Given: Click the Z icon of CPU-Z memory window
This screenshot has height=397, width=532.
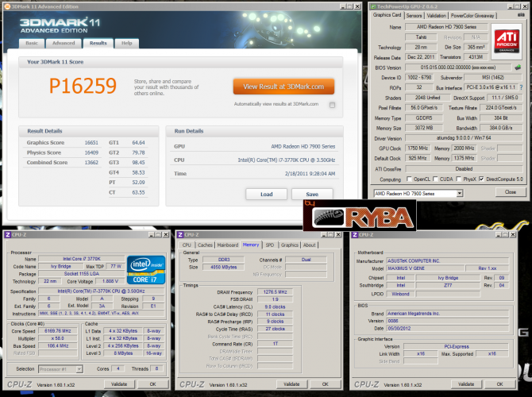Looking at the screenshot, I should point(180,234).
